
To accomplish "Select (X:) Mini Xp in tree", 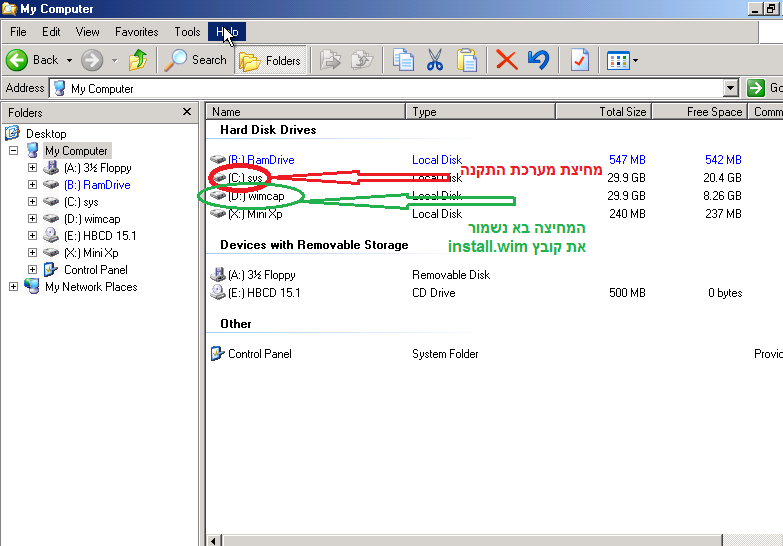I will pos(91,253).
